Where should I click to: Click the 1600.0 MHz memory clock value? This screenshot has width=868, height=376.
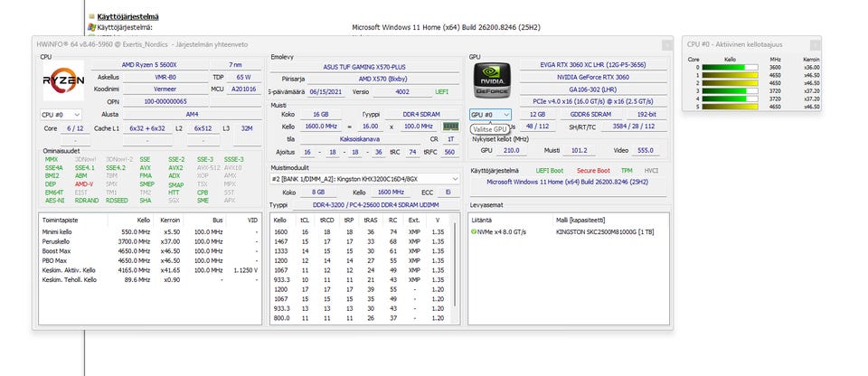[x=321, y=127]
